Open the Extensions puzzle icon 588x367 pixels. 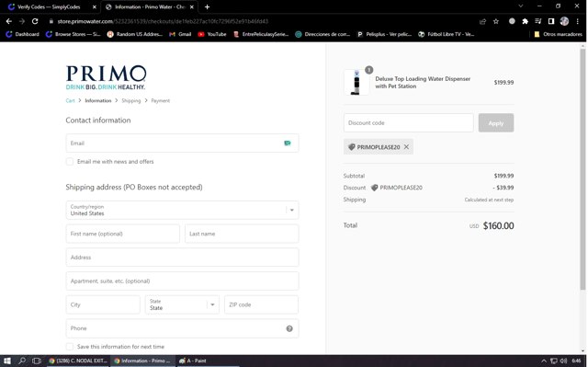click(525, 21)
